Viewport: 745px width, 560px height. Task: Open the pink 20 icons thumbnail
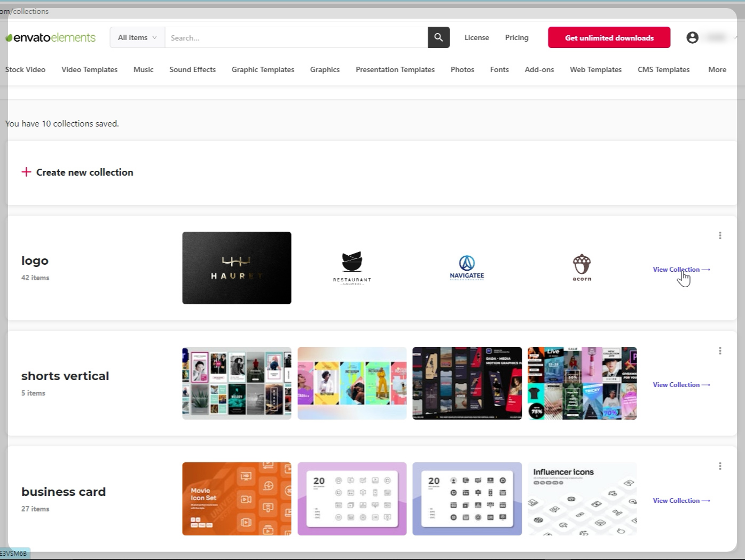coord(352,499)
